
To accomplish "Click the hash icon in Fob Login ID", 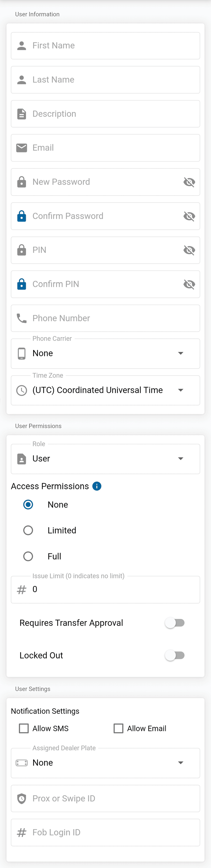I will click(x=21, y=832).
